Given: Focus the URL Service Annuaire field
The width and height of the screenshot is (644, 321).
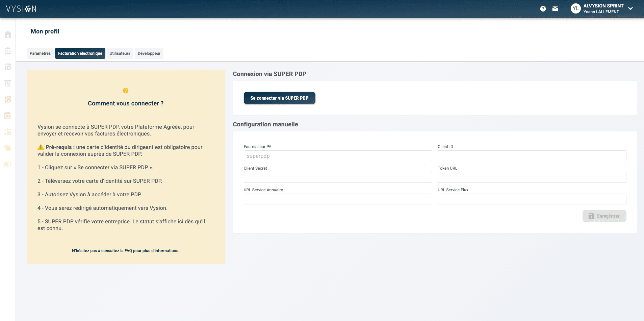Looking at the screenshot, I should [x=338, y=199].
